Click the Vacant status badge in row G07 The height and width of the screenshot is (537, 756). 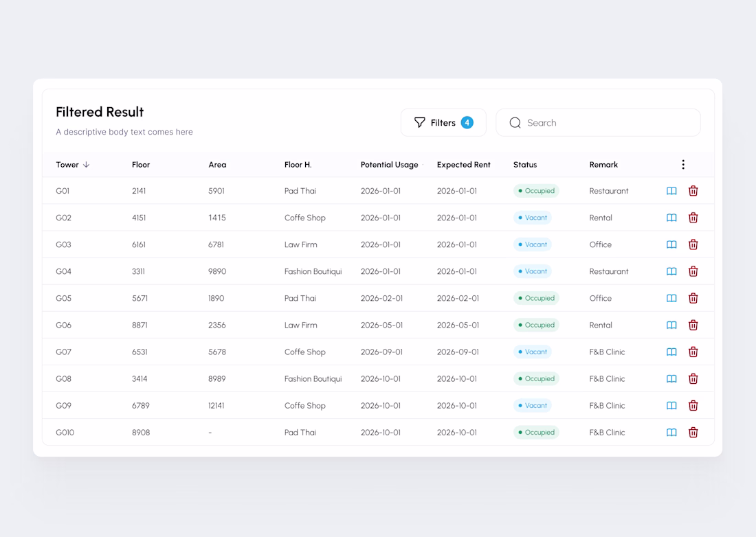click(532, 352)
